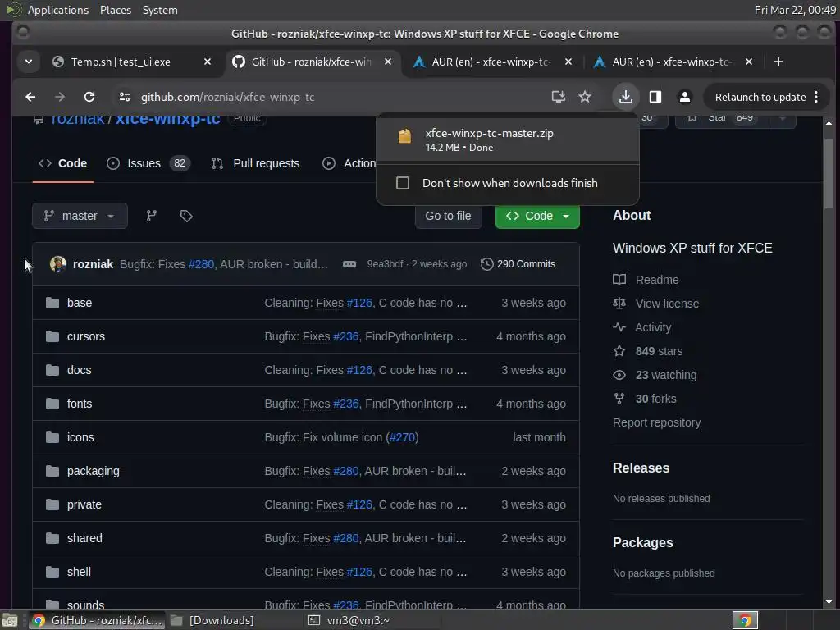The height and width of the screenshot is (630, 840).
Task: View tags via the tag icon
Action: [x=186, y=216]
